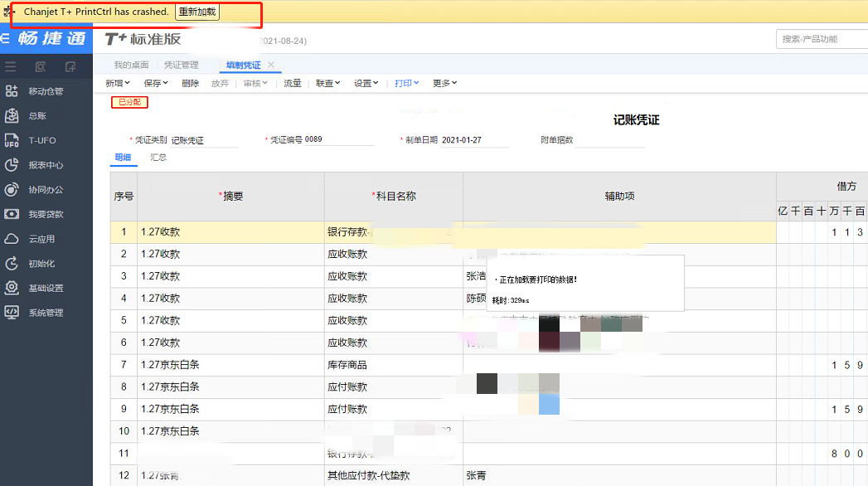Screen dimensions: 868x486
Task: Open the 总账 ledger icon
Action: 12,115
